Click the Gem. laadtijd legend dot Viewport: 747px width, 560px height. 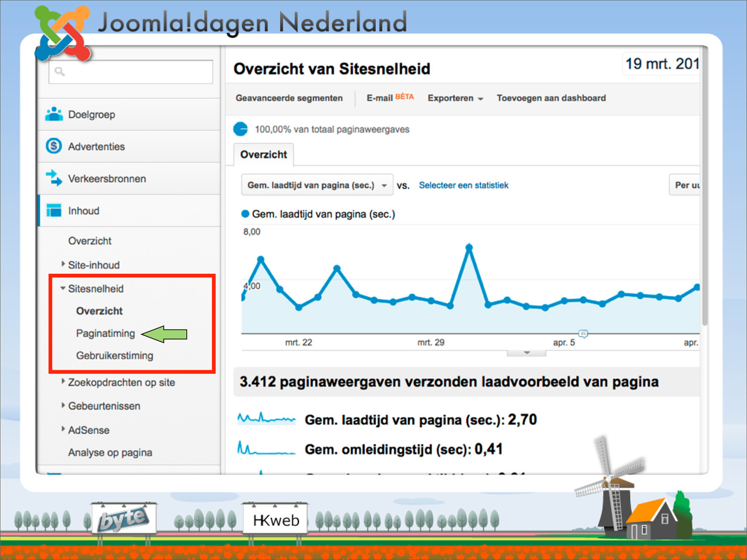(x=245, y=214)
